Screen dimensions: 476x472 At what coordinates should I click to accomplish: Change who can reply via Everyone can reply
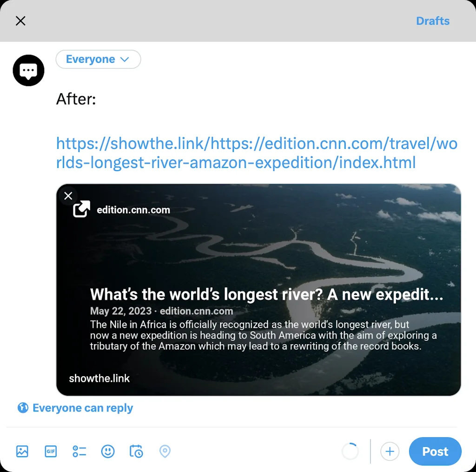click(82, 407)
